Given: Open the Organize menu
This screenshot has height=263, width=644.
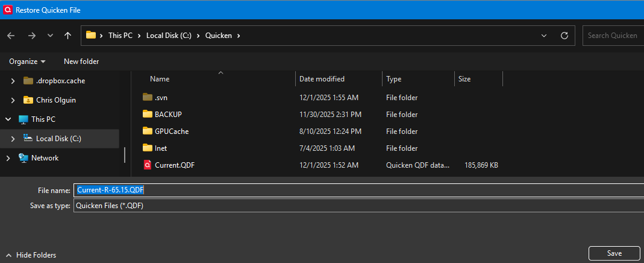Looking at the screenshot, I should point(28,62).
